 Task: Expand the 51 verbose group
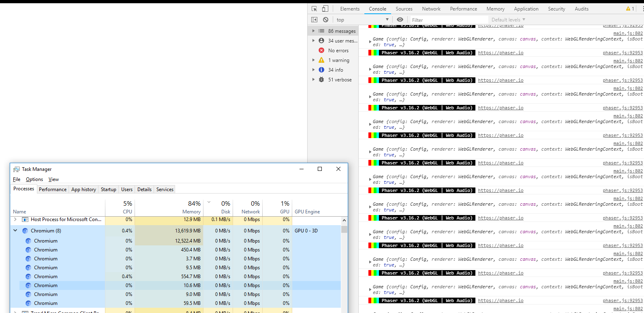pos(313,79)
